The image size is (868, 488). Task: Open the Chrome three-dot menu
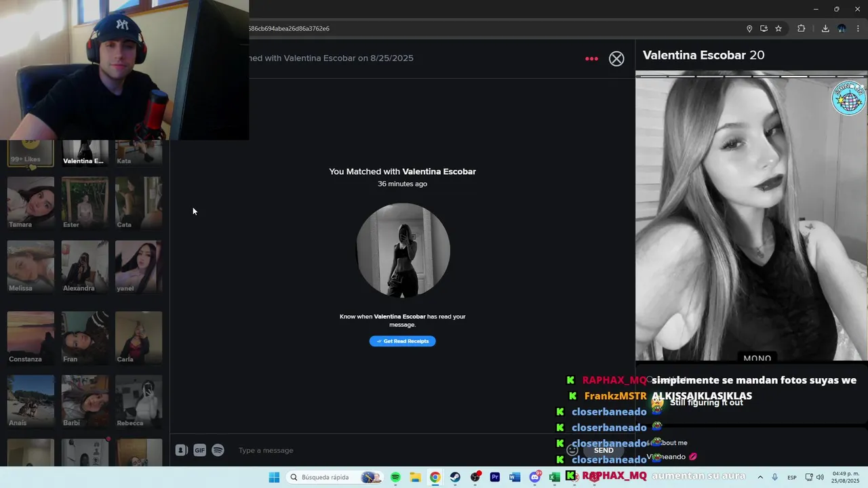point(858,28)
